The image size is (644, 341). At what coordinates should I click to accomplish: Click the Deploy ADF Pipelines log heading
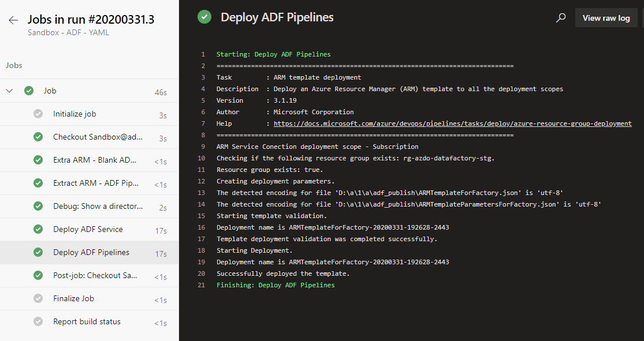[277, 17]
